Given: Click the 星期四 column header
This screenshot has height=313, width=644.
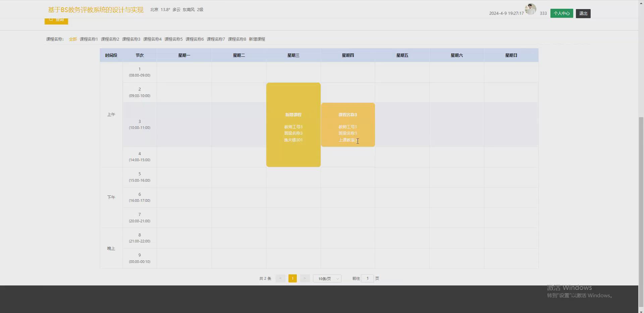Looking at the screenshot, I should point(348,55).
